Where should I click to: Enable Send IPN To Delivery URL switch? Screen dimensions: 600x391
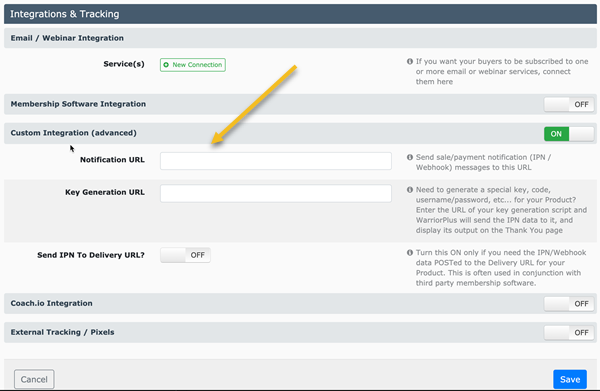185,255
